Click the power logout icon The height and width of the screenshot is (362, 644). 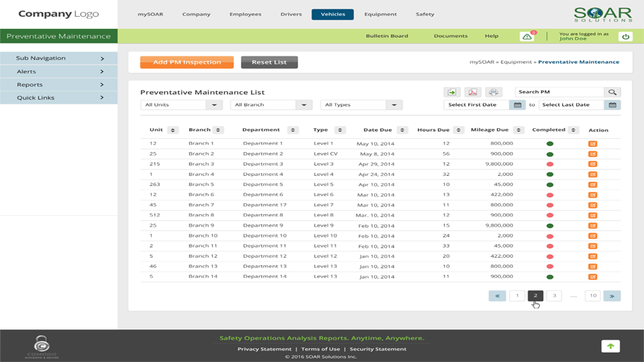pos(627,36)
